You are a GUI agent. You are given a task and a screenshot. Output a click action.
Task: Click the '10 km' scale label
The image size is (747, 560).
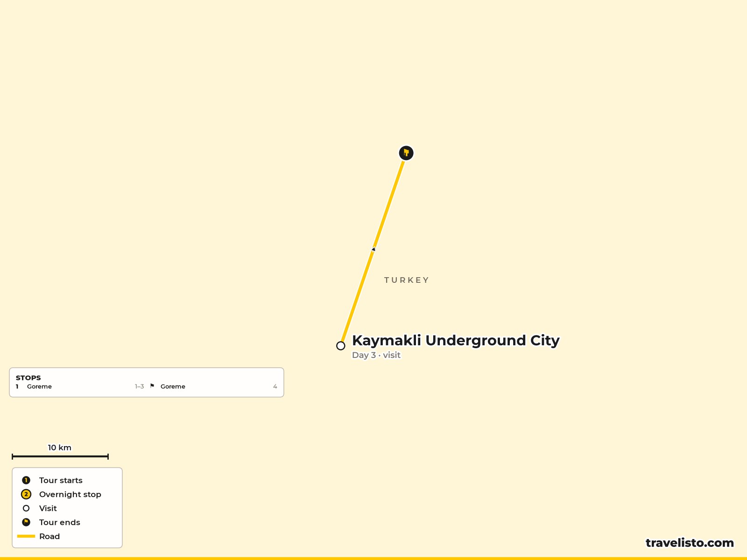pyautogui.click(x=60, y=448)
